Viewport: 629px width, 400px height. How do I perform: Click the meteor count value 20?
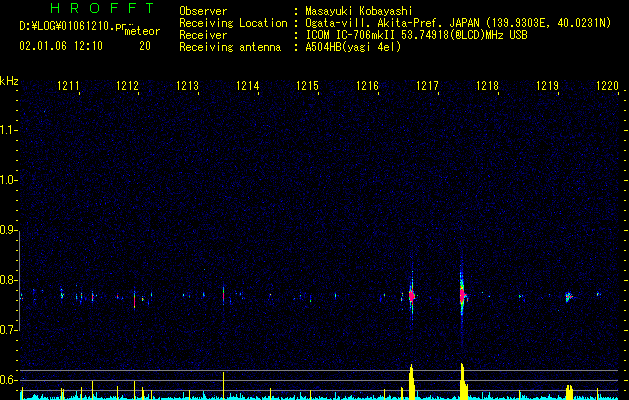(x=145, y=46)
